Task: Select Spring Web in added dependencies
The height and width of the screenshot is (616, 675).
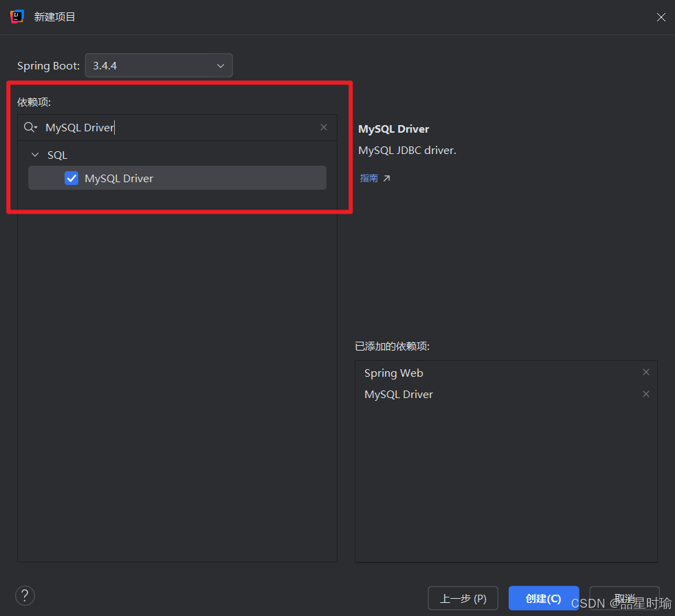Action: [x=393, y=373]
